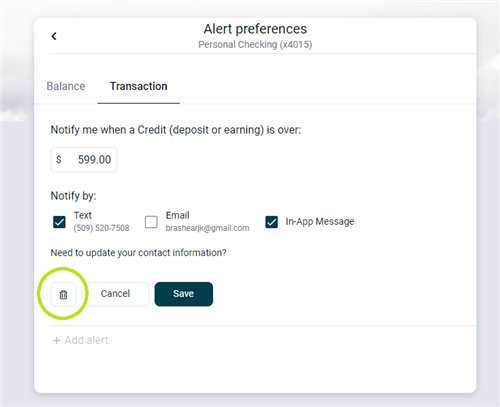Switch to the Balance tab
The width and height of the screenshot is (500, 407).
tap(66, 86)
